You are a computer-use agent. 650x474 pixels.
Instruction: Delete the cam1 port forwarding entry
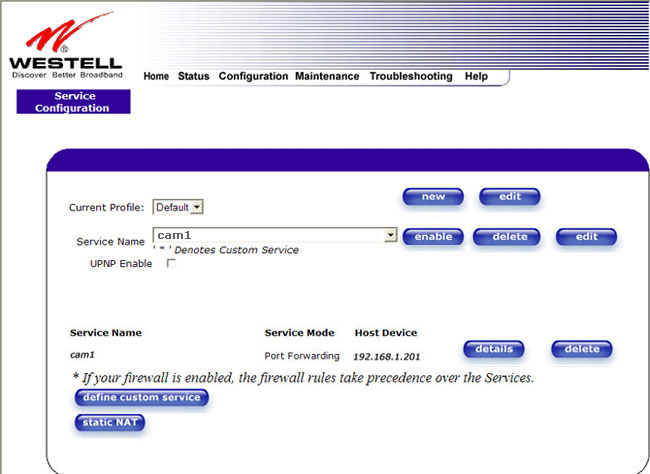click(x=582, y=349)
